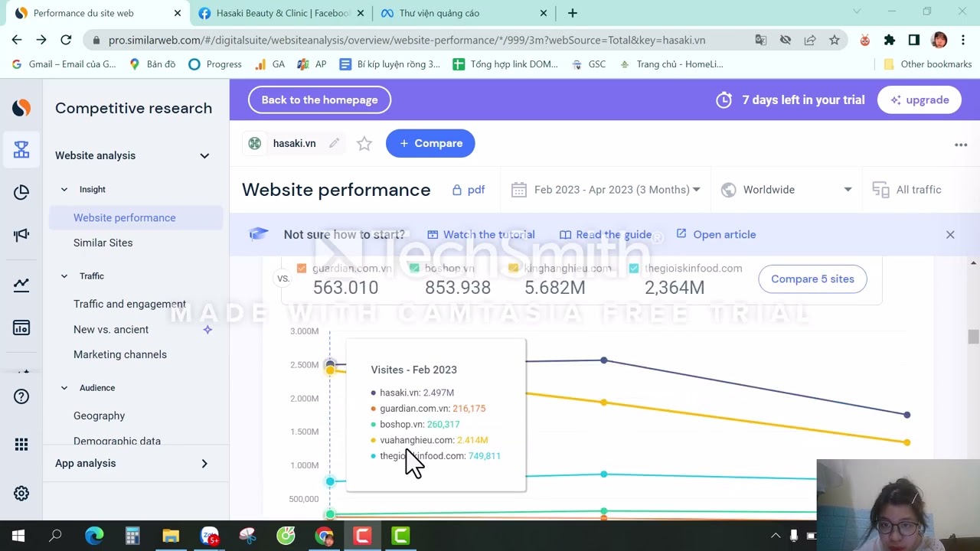Toggle thegioiskinfood.com checkbox
980x551 pixels.
point(634,269)
